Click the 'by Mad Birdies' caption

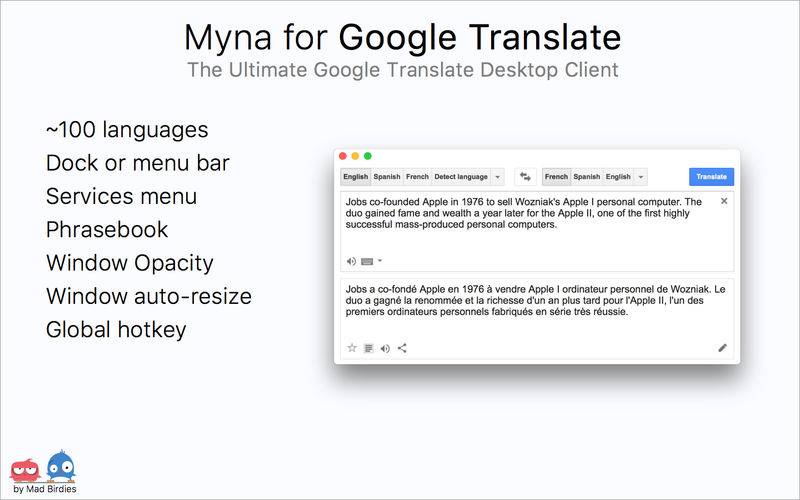pos(45,489)
